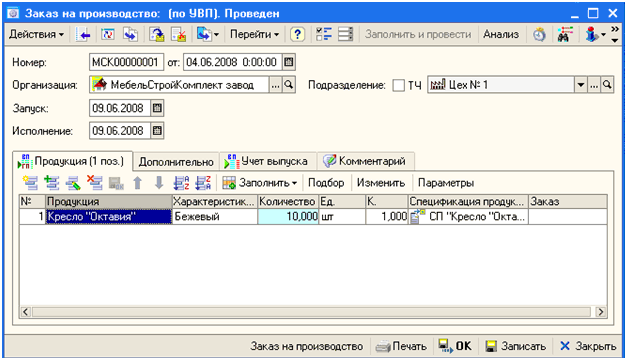Click the Продукция column header

109,202
